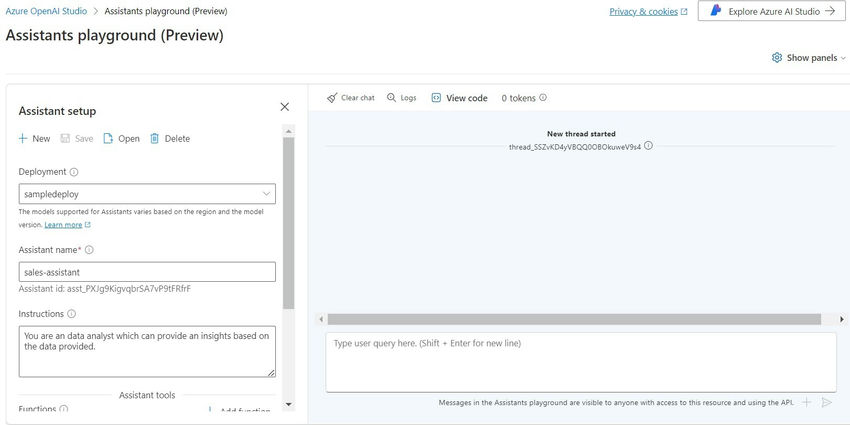The image size is (850, 425).
Task: Click the New assistant plus icon
Action: 23,139
